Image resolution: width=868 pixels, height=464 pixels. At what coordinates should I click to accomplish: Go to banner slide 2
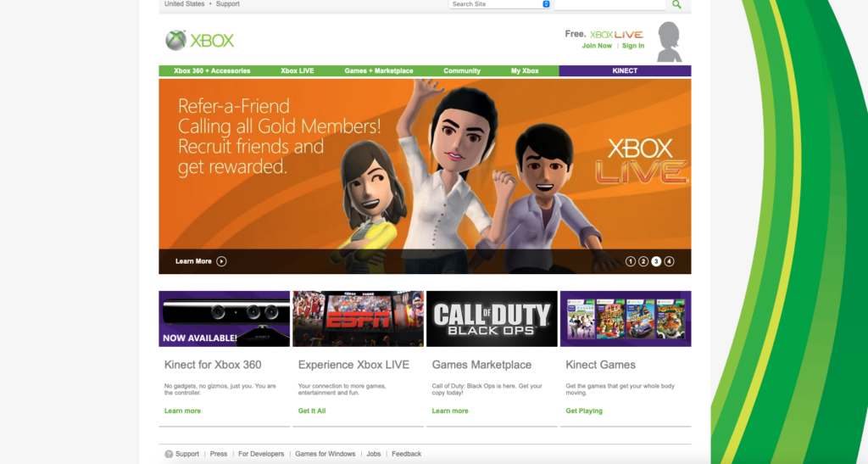pos(643,261)
